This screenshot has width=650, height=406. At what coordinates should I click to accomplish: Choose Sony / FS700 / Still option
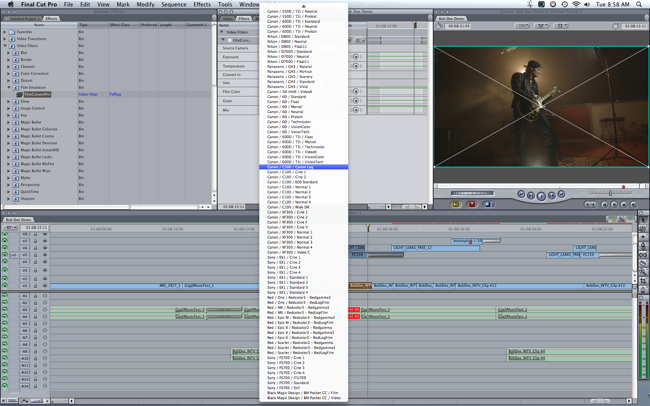303,388
